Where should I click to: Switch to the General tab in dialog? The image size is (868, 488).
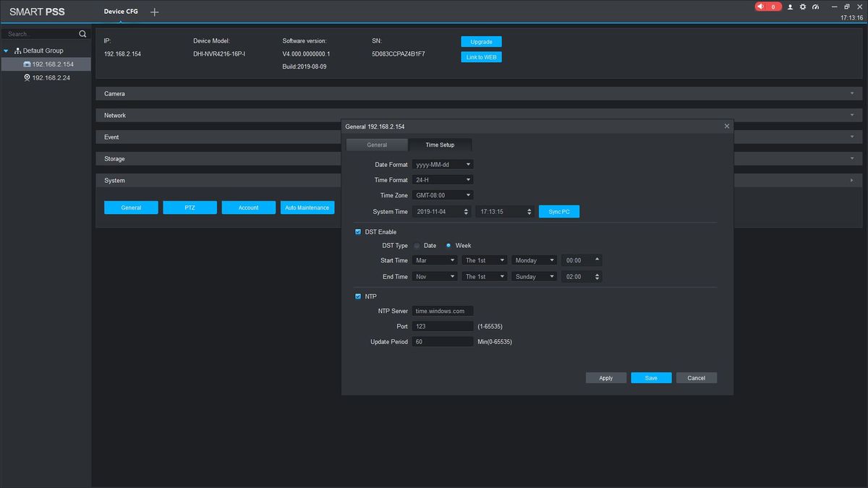(377, 145)
